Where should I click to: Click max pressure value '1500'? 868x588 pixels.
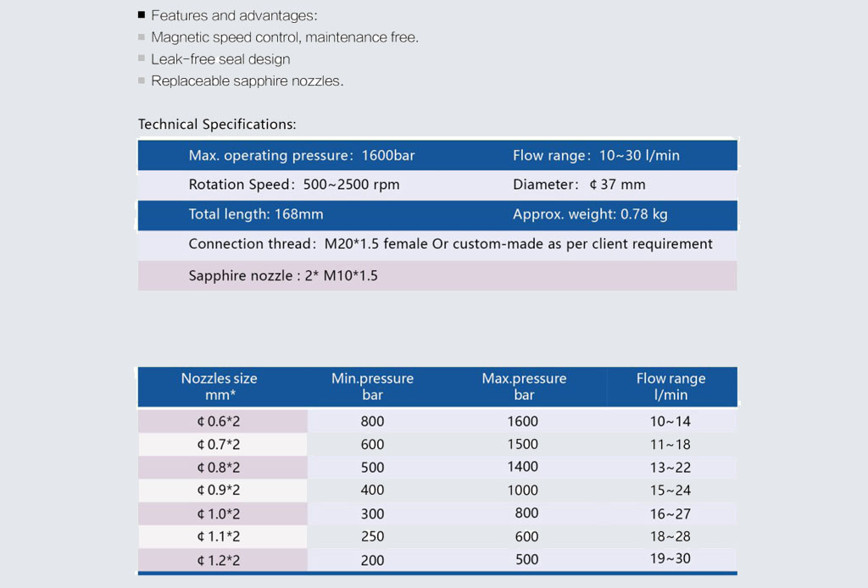click(522, 444)
